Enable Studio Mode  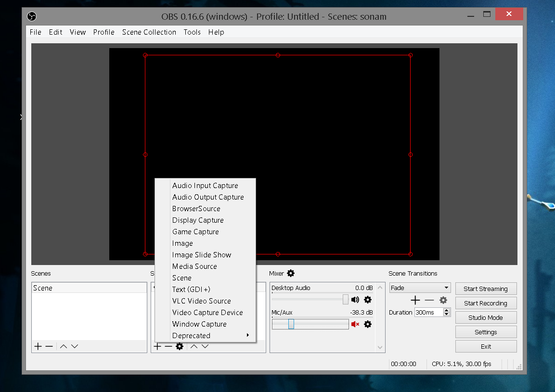click(x=486, y=318)
